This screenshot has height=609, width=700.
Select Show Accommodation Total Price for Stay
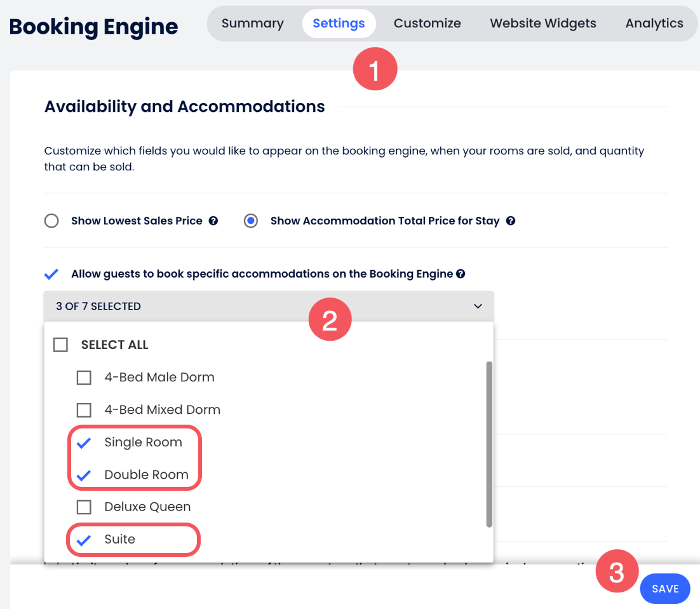pyautogui.click(x=252, y=221)
